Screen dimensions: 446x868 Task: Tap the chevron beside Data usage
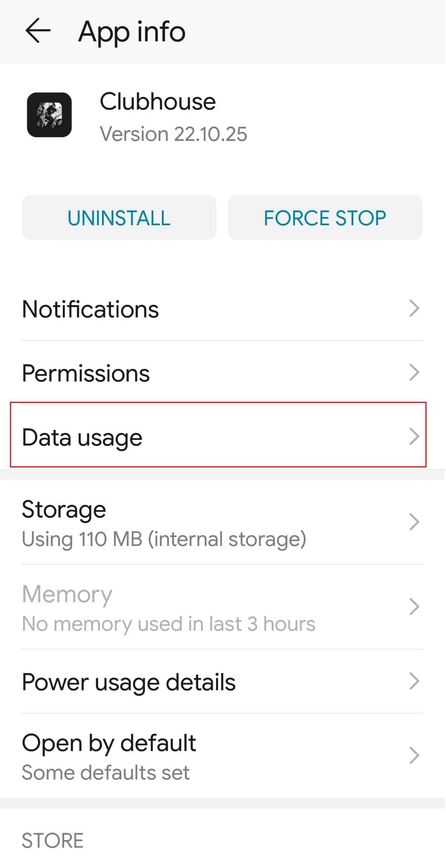(x=414, y=437)
